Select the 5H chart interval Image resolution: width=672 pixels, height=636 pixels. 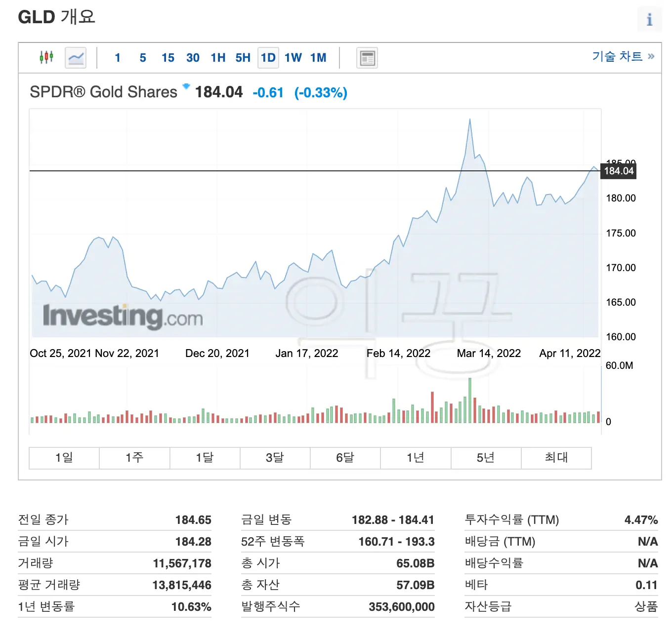pos(243,57)
